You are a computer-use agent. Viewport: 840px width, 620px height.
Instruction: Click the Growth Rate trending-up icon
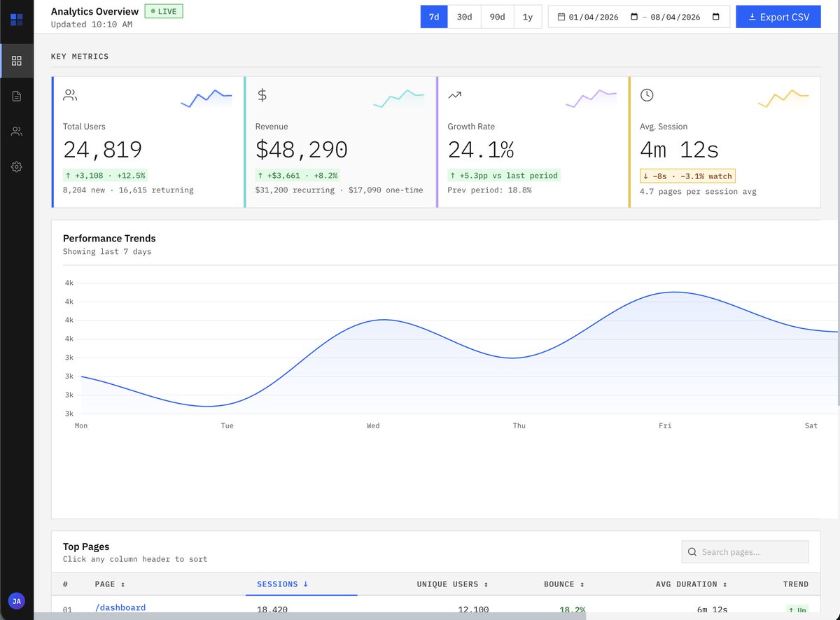(x=454, y=95)
